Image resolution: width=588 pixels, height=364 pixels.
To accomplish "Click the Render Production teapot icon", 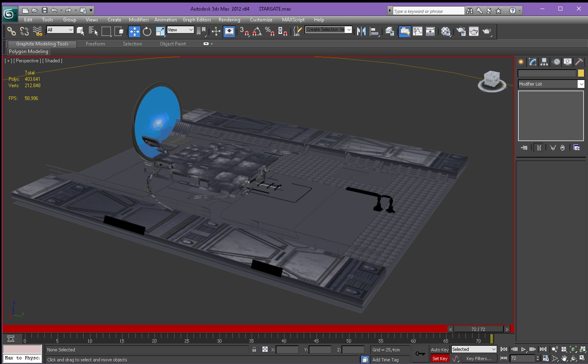I will point(487,31).
